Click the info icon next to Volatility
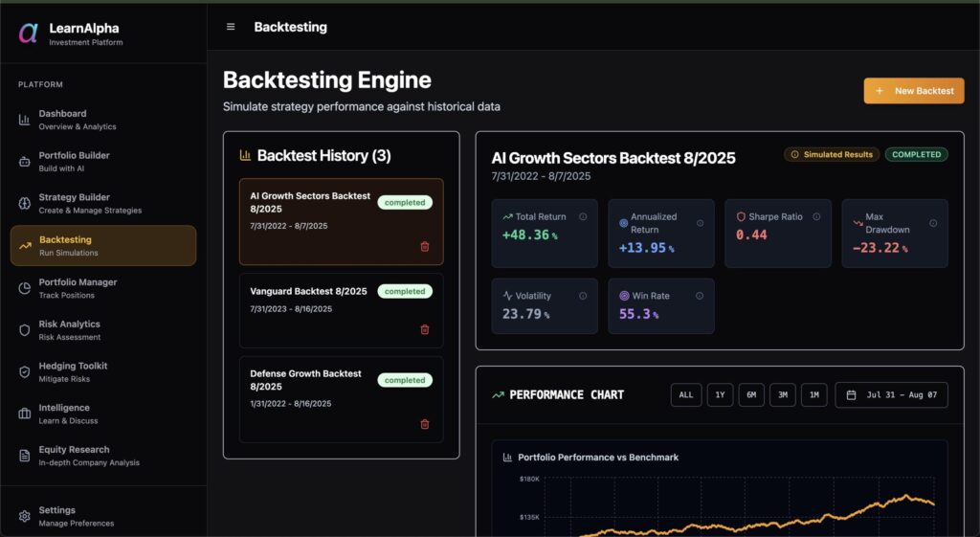Viewport: 980px width, 537px height. (583, 296)
